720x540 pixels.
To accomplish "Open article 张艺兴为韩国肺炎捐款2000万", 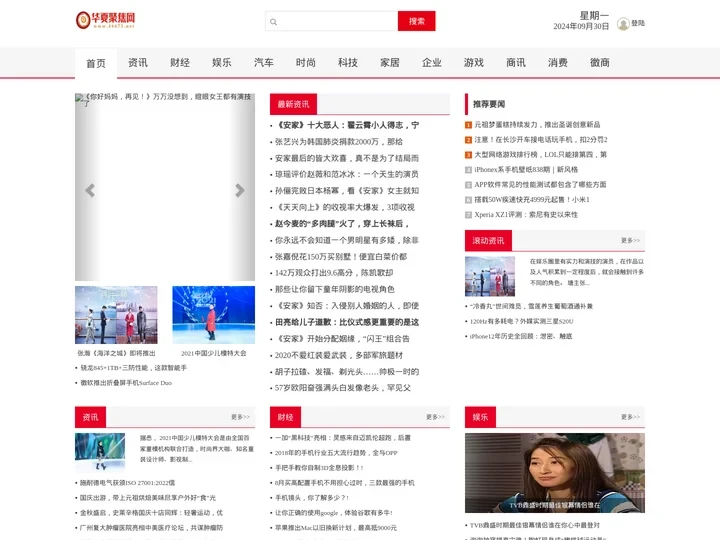I will (x=339, y=141).
